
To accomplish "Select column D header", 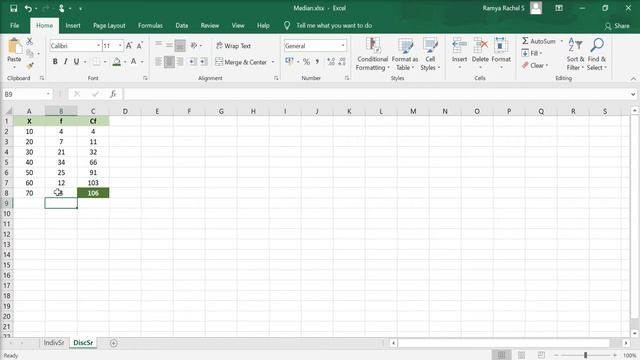I will point(125,111).
